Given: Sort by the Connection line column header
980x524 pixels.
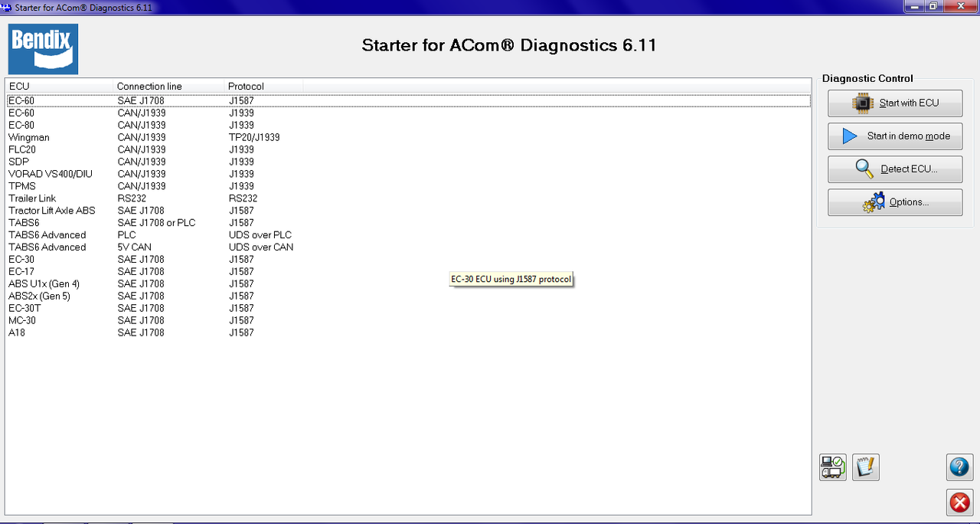Looking at the screenshot, I should (169, 86).
